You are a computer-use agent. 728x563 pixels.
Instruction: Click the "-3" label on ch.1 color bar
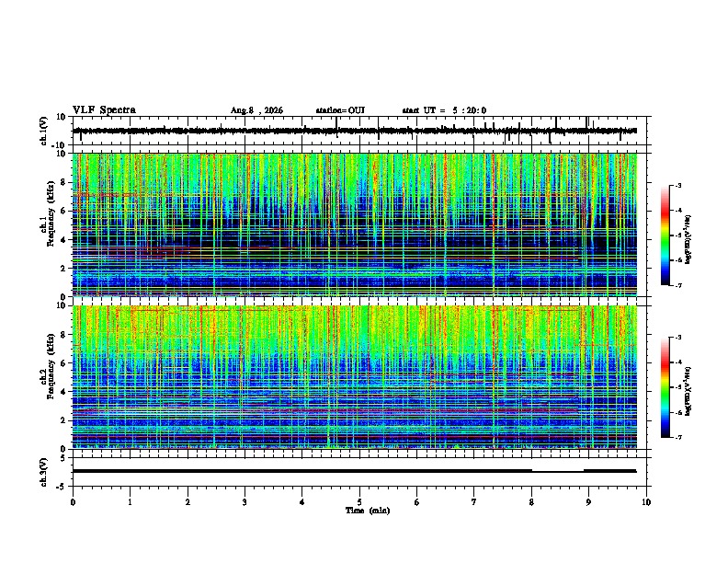pos(677,185)
